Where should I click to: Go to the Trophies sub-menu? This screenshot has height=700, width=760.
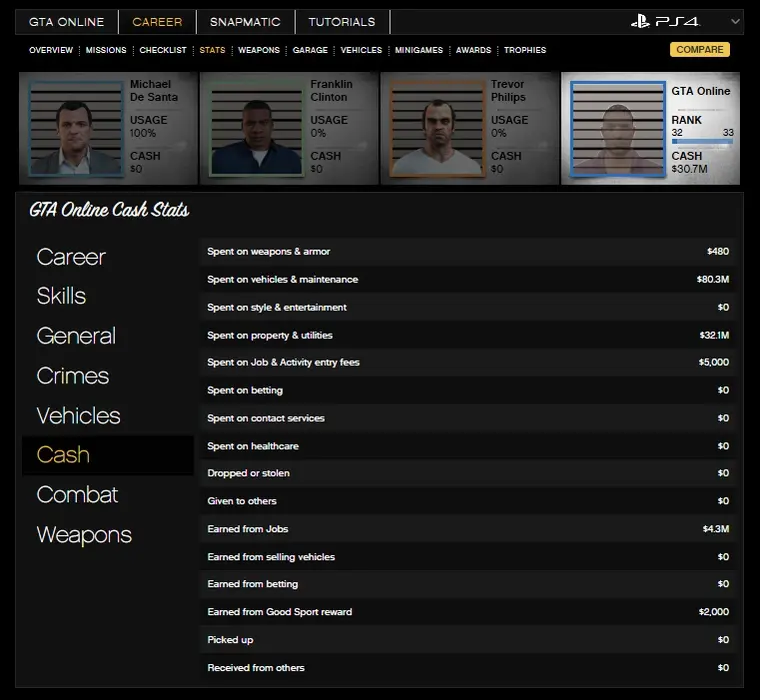click(525, 50)
